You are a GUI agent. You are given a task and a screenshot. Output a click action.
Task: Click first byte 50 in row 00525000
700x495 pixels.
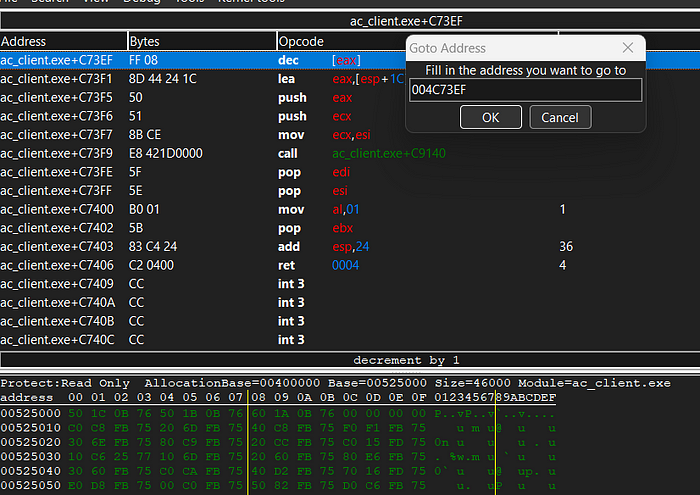click(75, 413)
